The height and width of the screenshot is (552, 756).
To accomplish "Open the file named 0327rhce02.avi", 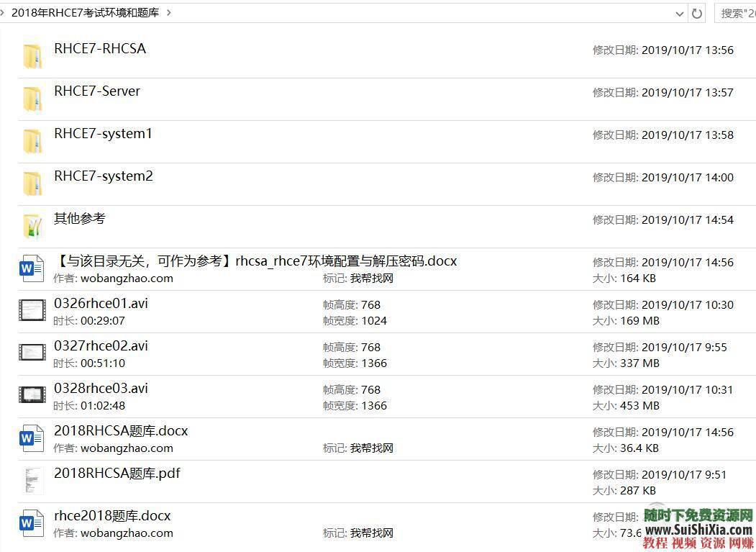I will point(101,345).
